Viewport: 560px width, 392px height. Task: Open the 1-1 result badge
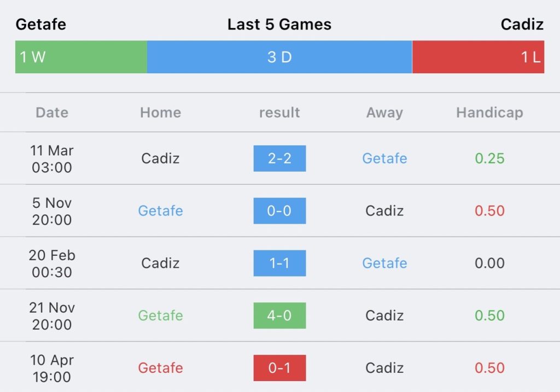tap(279, 263)
